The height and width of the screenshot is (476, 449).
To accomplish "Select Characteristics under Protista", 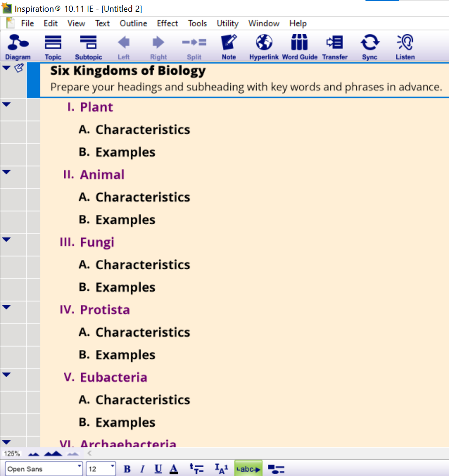I will pos(143,332).
